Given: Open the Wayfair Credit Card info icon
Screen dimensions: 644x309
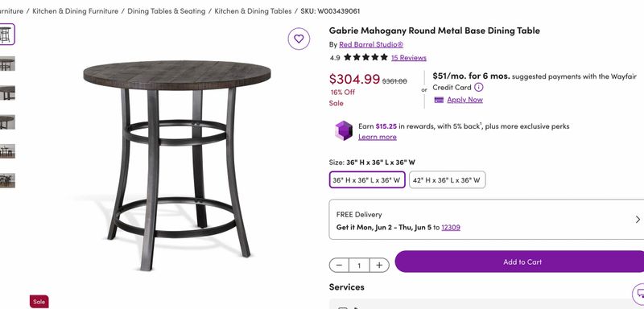Looking at the screenshot, I should coord(479,87).
